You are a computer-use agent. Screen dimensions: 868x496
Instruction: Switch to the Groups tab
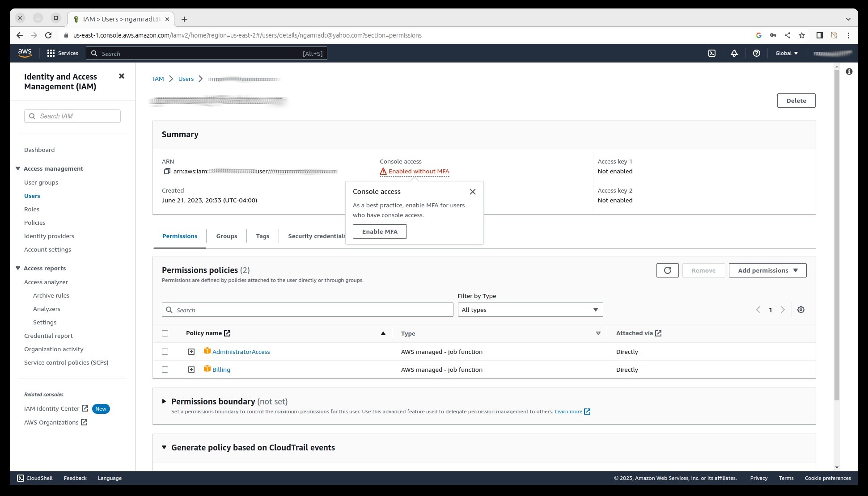[227, 236]
